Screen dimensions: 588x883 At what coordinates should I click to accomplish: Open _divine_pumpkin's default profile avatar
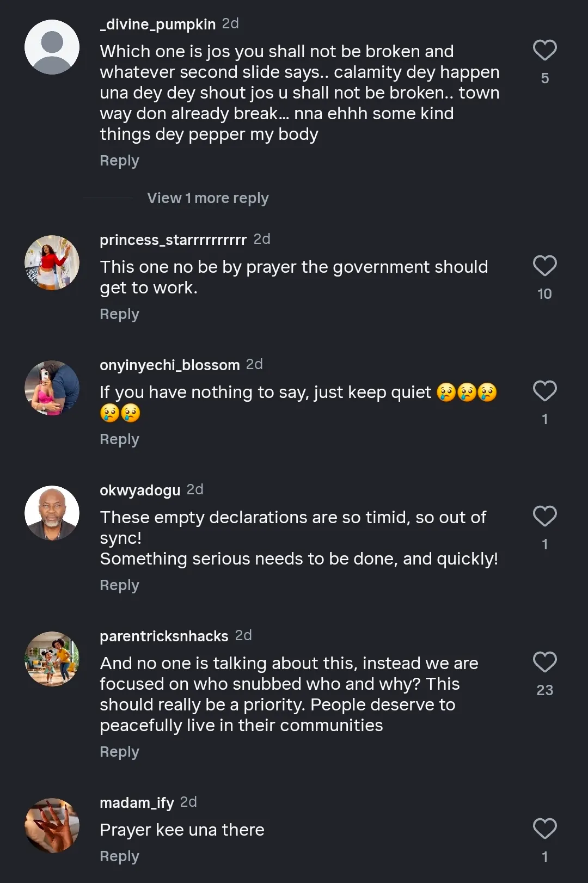52,47
